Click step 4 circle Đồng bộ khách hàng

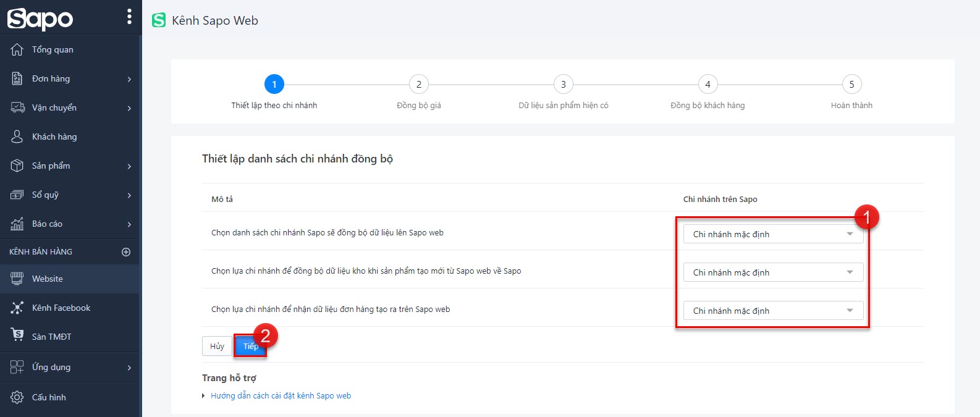pos(708,85)
